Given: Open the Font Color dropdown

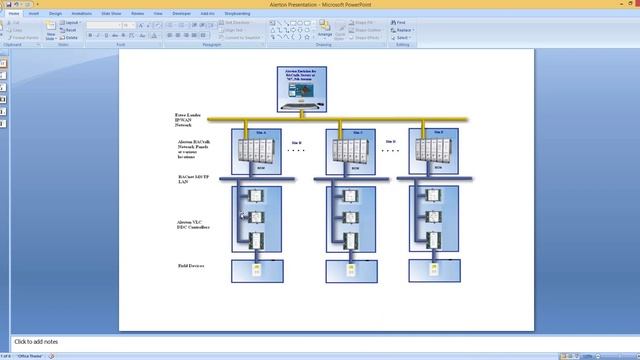Looking at the screenshot, I should coord(155,36).
